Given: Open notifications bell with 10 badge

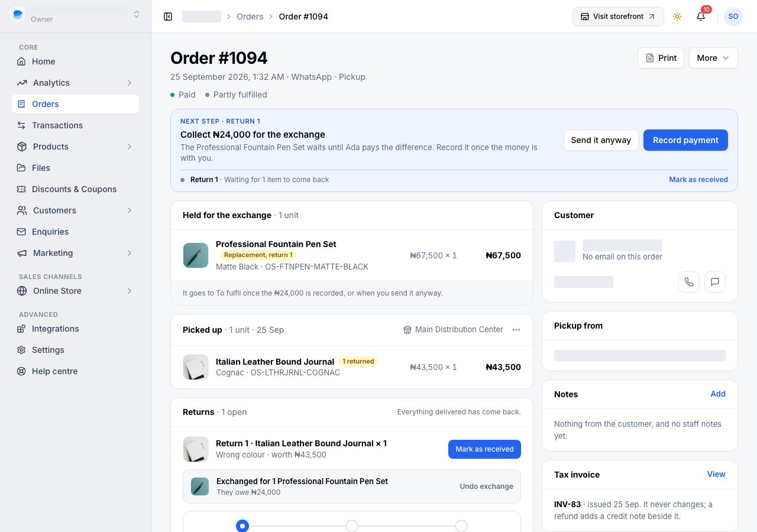Looking at the screenshot, I should point(701,17).
